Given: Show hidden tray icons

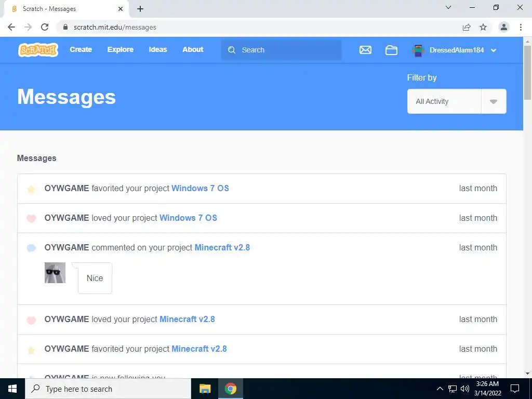Looking at the screenshot, I should pos(440,389).
